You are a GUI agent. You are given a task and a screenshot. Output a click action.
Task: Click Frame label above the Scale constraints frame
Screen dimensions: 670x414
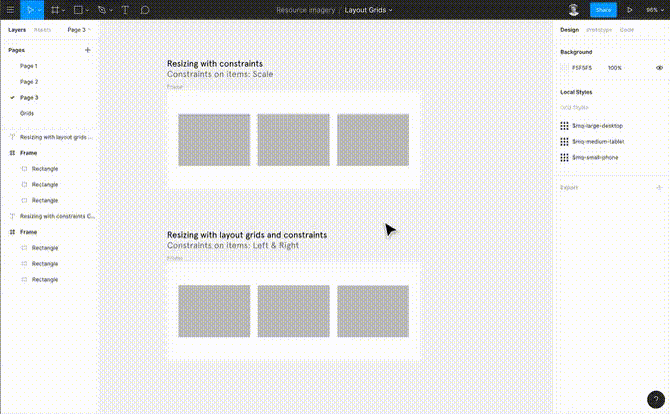175,87
